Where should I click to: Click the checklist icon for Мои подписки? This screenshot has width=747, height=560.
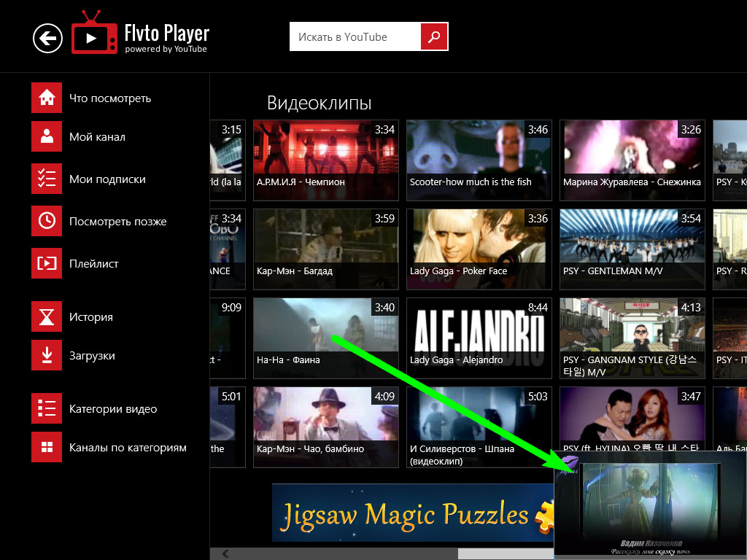pos(47,179)
